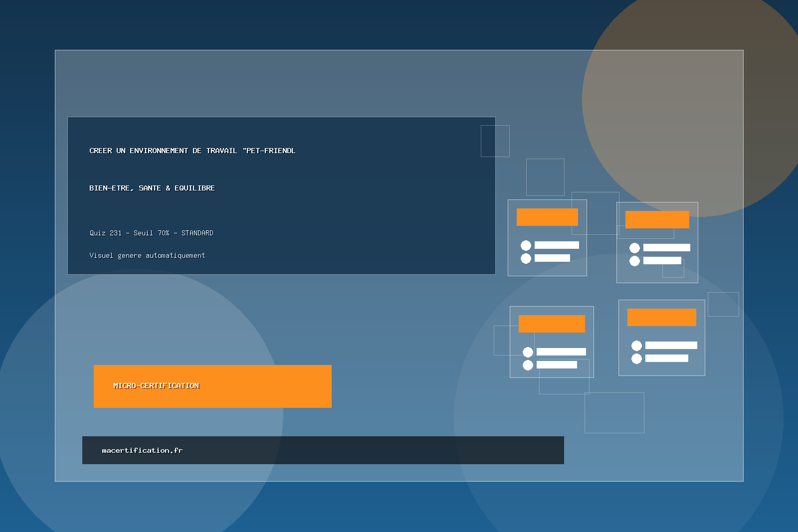This screenshot has width=798, height=532.
Task: Select second radio option in top-left quiz card
Action: tap(526, 258)
